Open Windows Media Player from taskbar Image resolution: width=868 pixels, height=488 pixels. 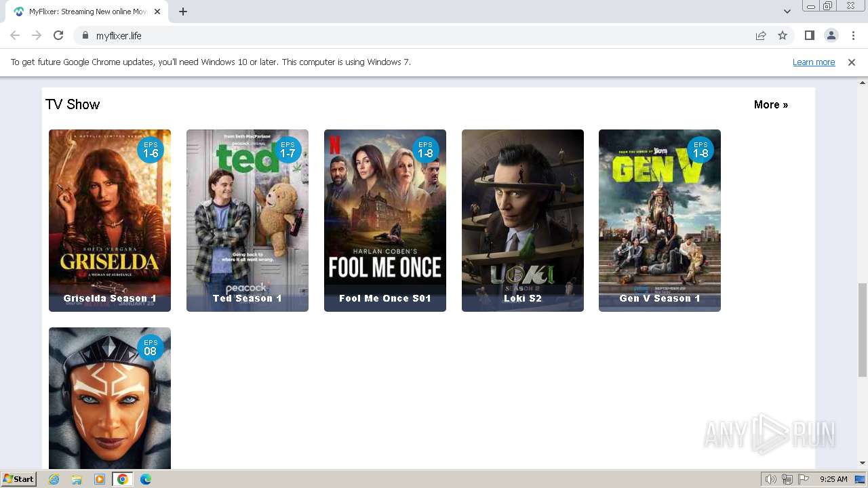tap(100, 479)
